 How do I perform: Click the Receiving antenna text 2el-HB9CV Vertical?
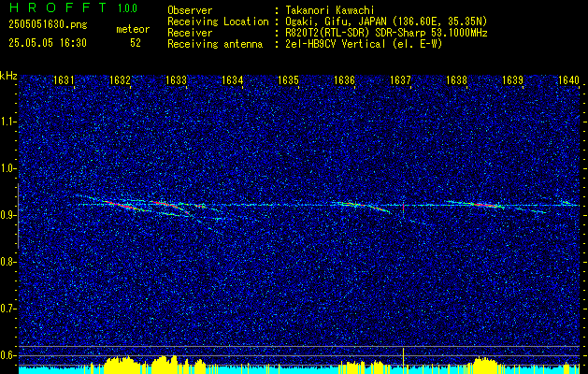pos(336,44)
